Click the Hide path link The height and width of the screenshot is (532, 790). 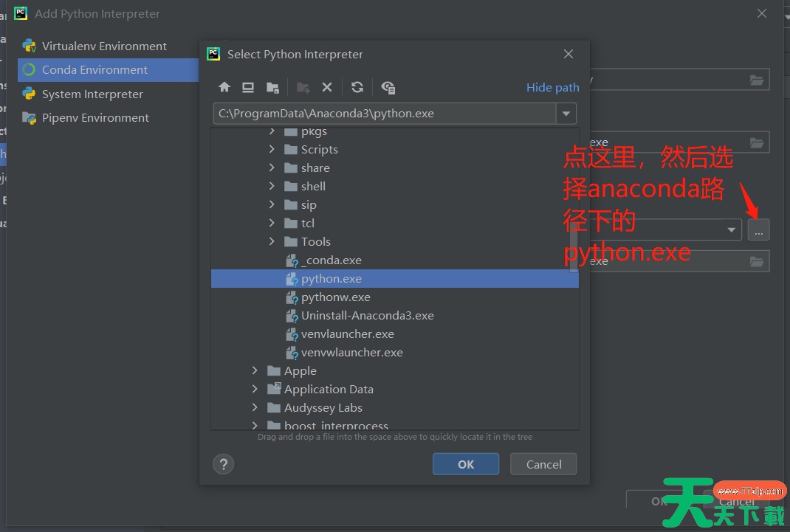coord(552,87)
